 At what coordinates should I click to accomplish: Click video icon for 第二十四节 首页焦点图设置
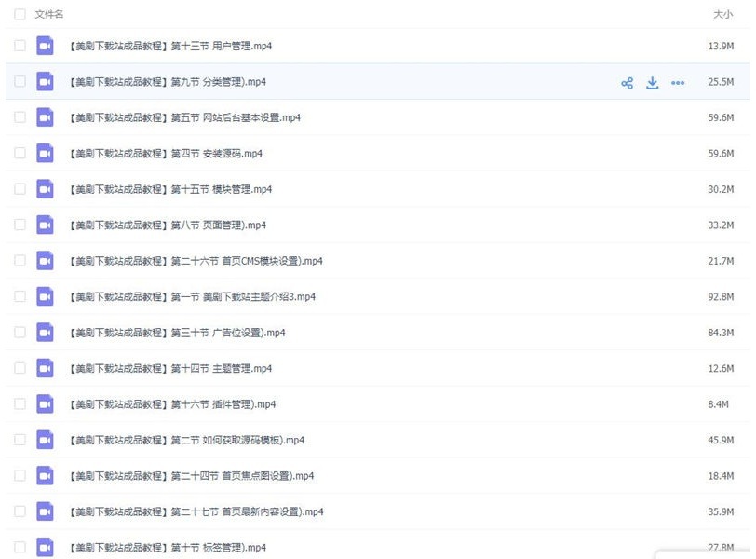pos(45,475)
